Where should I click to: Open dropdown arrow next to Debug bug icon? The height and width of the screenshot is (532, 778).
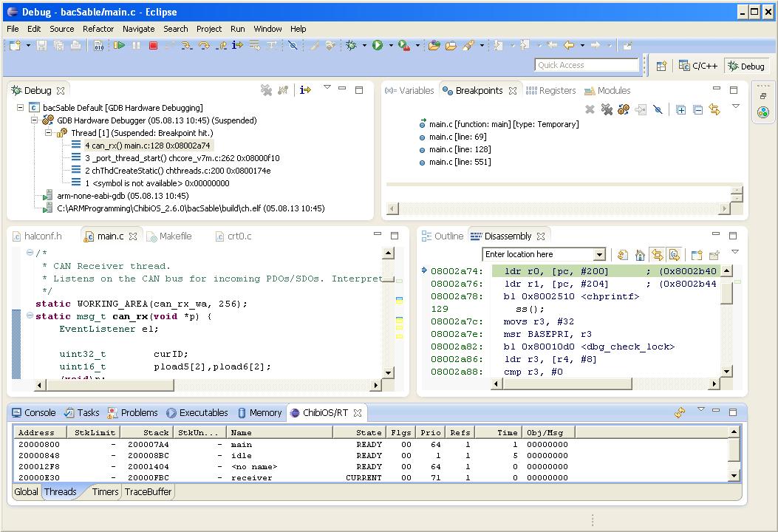pos(364,46)
